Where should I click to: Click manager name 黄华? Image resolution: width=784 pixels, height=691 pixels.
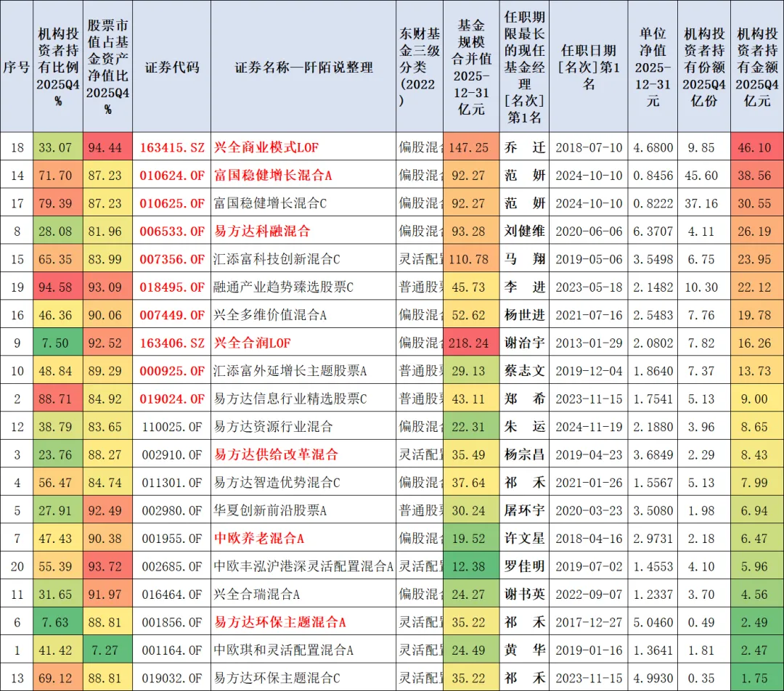point(525,650)
